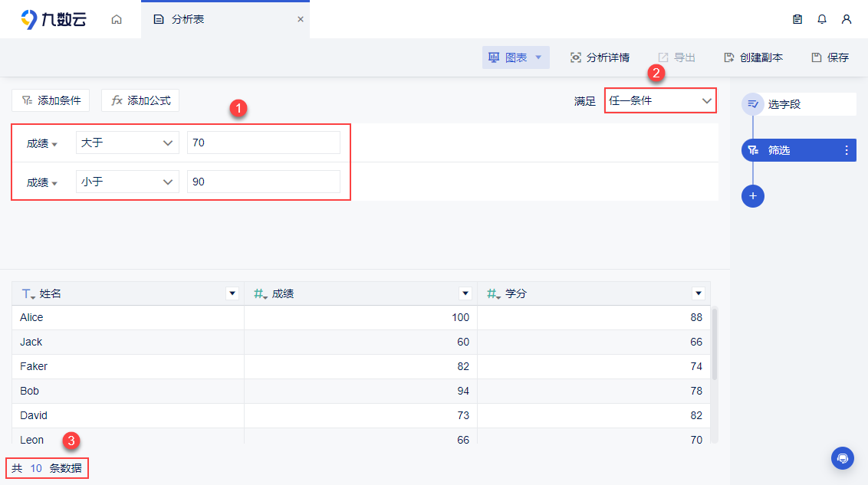This screenshot has height=485, width=868.
Task: Go to the home icon
Action: [117, 19]
